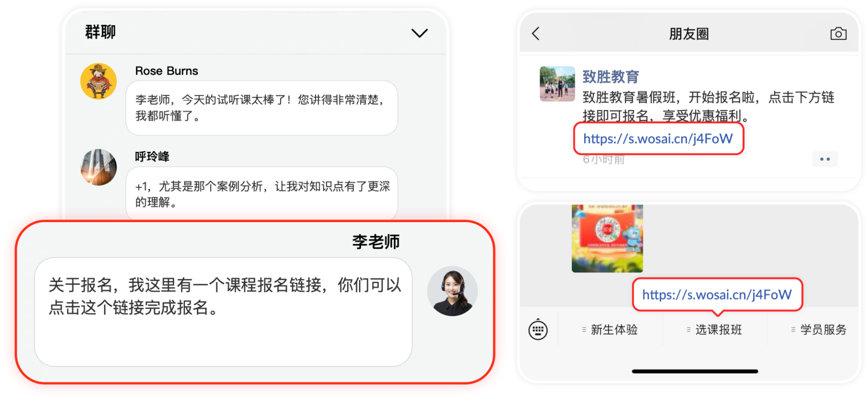
Task: Open 选课报班 menu
Action: [x=714, y=329]
